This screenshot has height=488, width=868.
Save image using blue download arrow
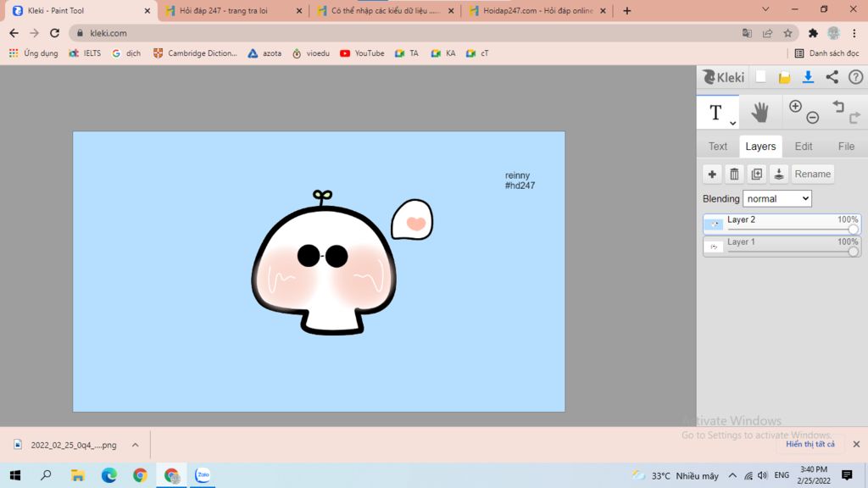point(808,77)
